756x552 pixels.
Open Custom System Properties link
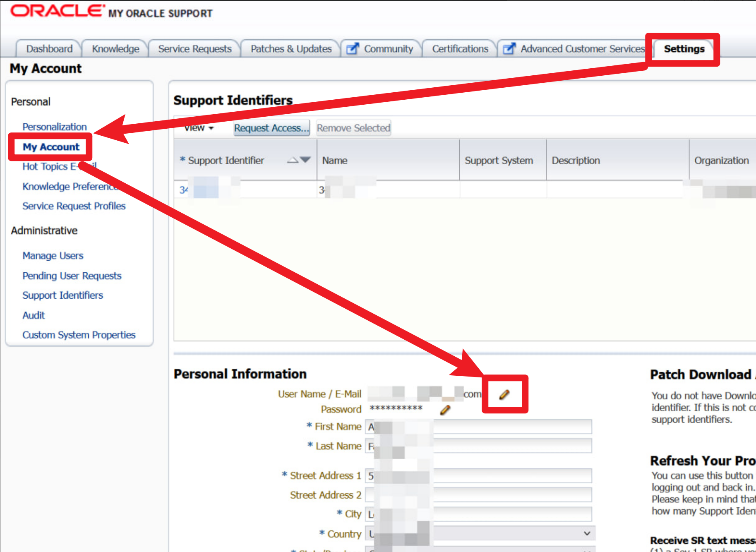(x=79, y=335)
